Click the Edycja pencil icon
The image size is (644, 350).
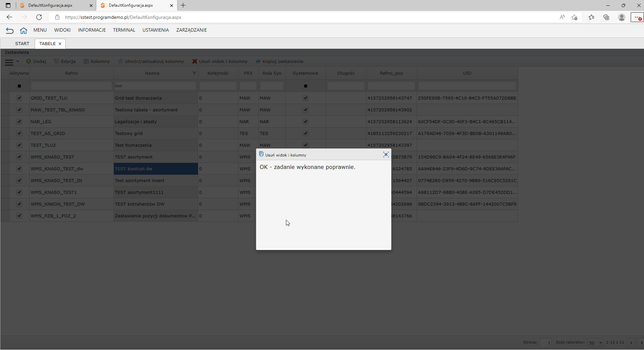click(56, 61)
